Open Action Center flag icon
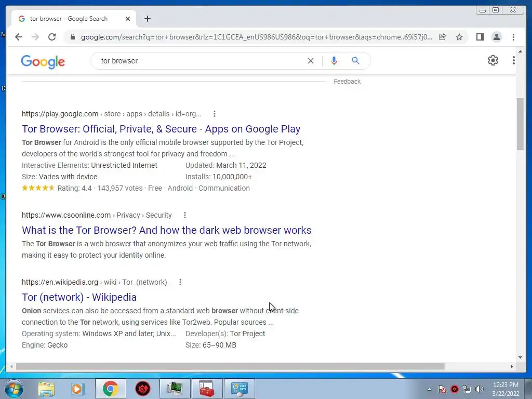The width and height of the screenshot is (532, 399). tap(442, 389)
